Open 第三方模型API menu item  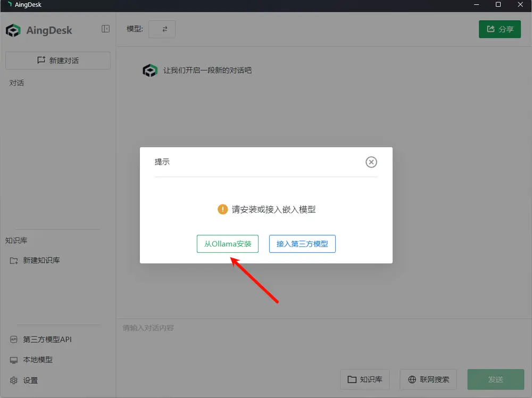click(x=47, y=339)
